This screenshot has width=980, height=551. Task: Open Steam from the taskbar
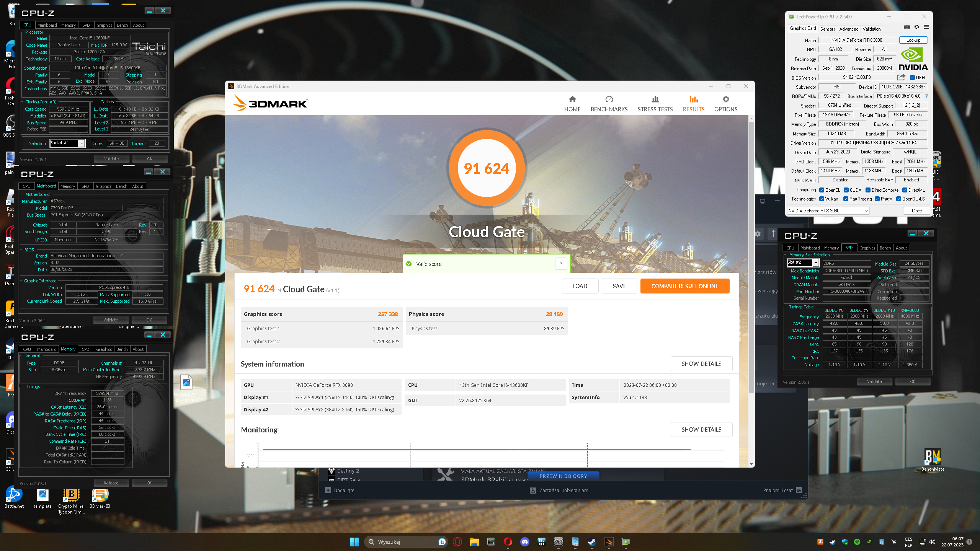pyautogui.click(x=592, y=542)
